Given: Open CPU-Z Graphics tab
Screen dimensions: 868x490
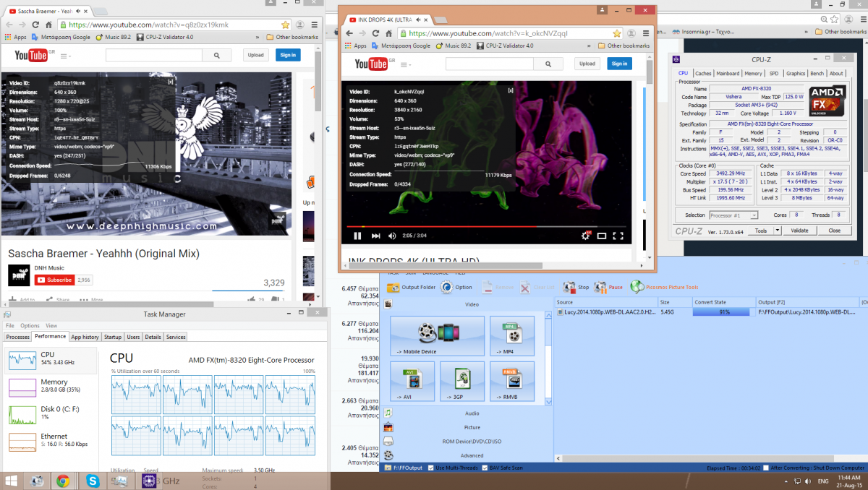Looking at the screenshot, I should coord(796,73).
